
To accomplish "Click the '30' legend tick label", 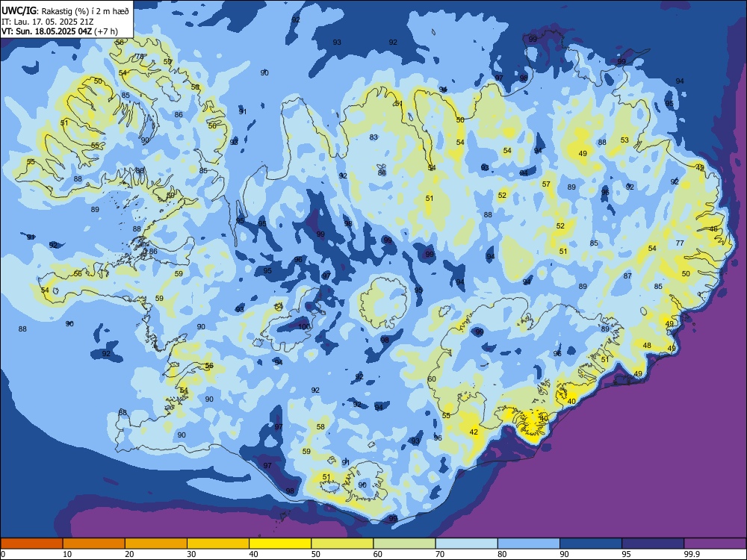I will [191, 554].
